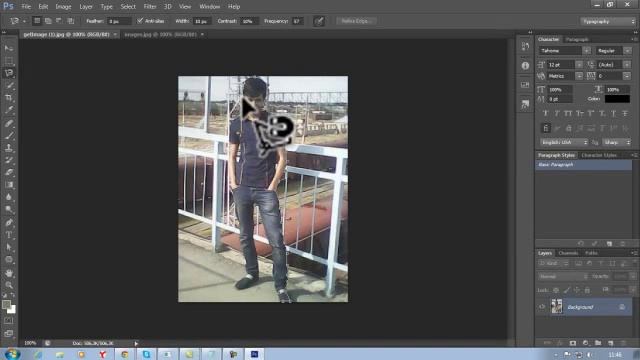Click New selection mode icon
The width and height of the screenshot is (640, 360).
pos(37,21)
